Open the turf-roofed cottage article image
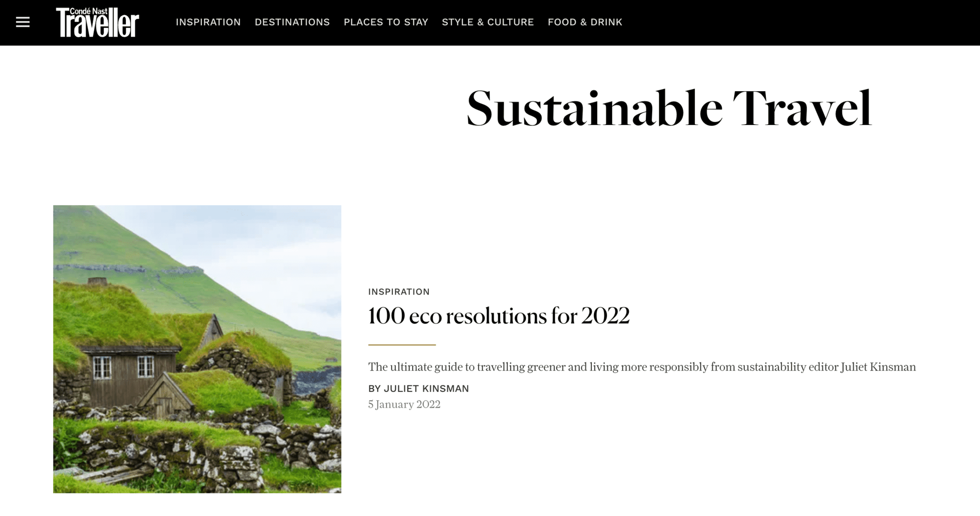 tap(197, 349)
